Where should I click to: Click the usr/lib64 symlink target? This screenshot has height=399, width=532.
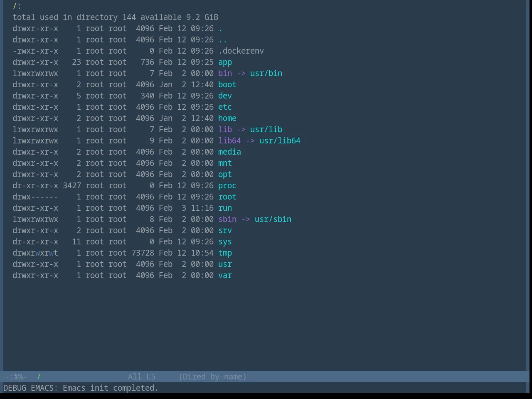pos(280,141)
